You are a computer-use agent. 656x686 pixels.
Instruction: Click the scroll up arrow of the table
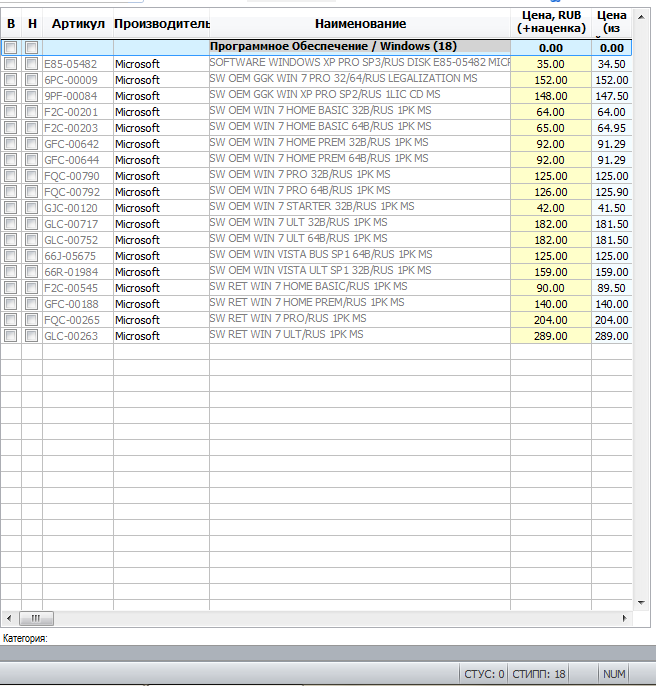pos(641,17)
